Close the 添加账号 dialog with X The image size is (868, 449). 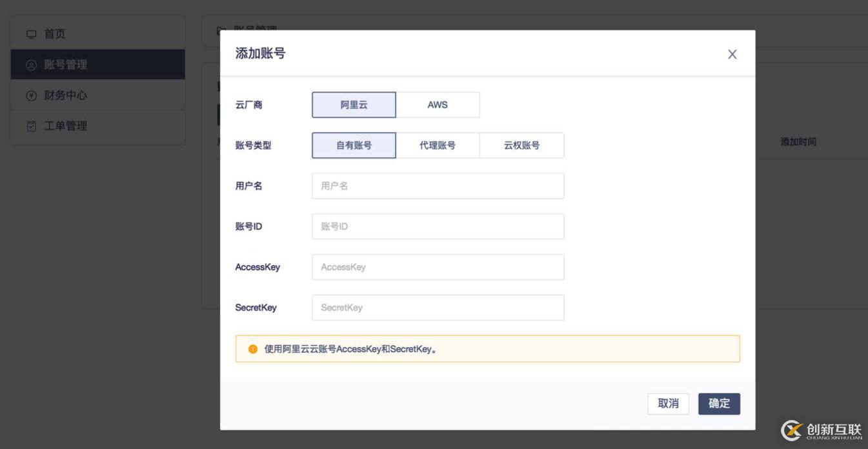click(732, 54)
